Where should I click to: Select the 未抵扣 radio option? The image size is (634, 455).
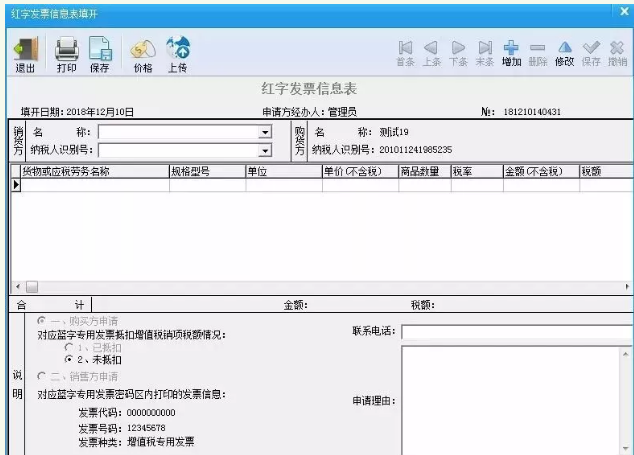coord(68,358)
